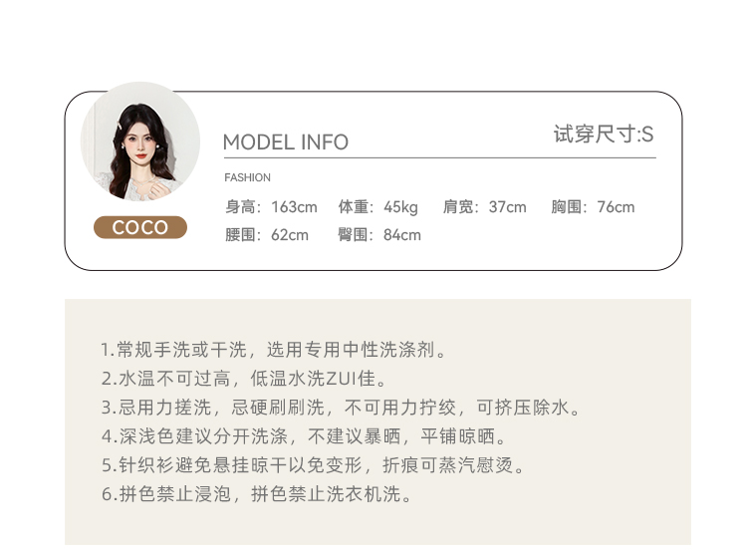
Task: Click the 身高: 163cm height value
Action: pyautogui.click(x=271, y=207)
